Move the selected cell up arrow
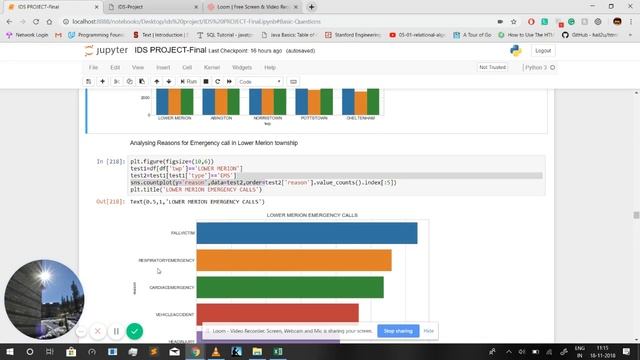 pos(157,82)
